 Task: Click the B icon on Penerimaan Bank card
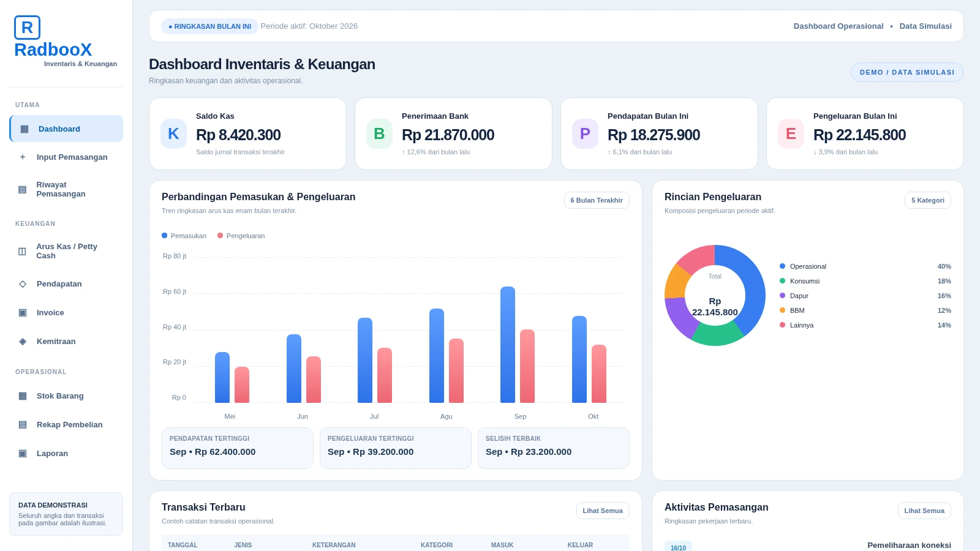click(x=379, y=133)
